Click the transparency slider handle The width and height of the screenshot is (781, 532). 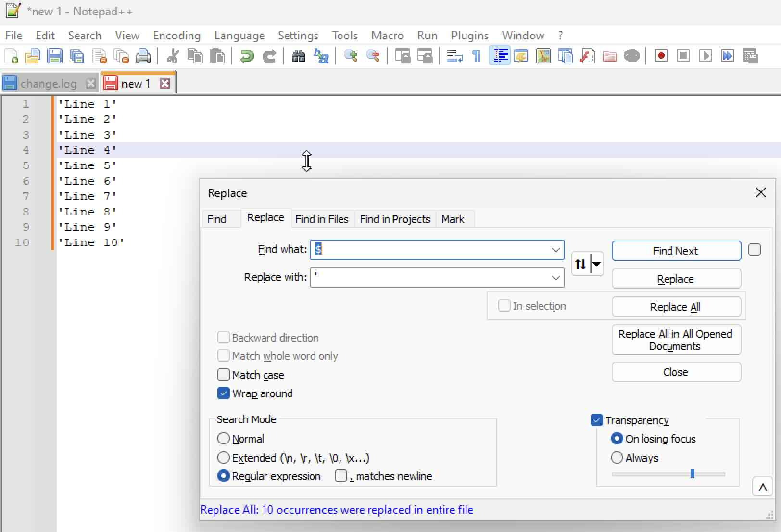693,474
